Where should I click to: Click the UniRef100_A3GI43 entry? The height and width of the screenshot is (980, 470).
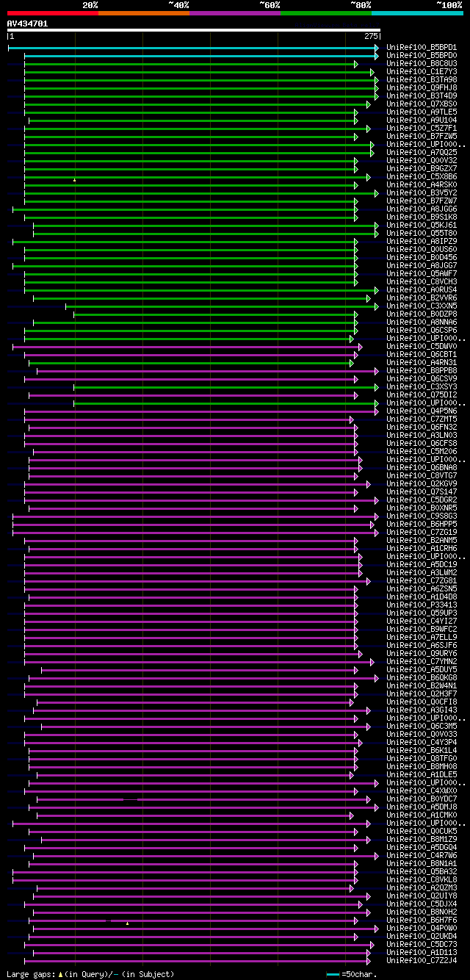point(422,710)
